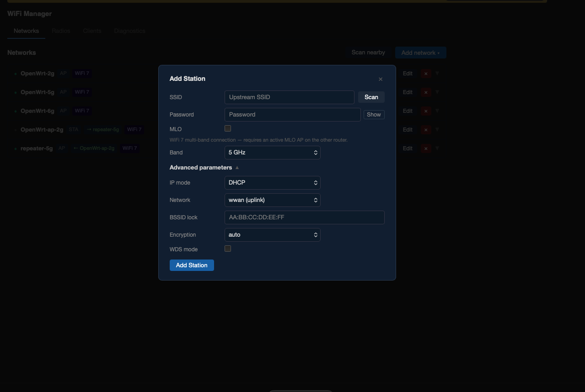585x392 pixels.
Task: Click the BSSID lock input field
Action: (305, 217)
